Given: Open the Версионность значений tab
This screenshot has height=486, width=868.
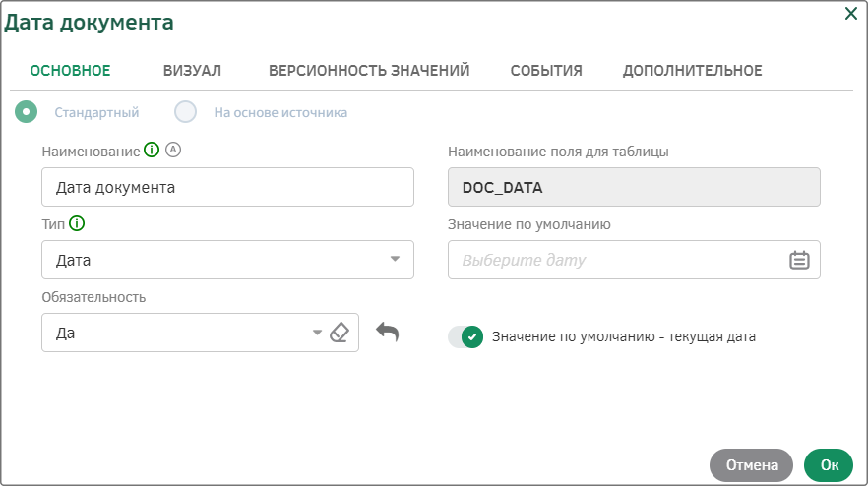Looking at the screenshot, I should pyautogui.click(x=369, y=70).
